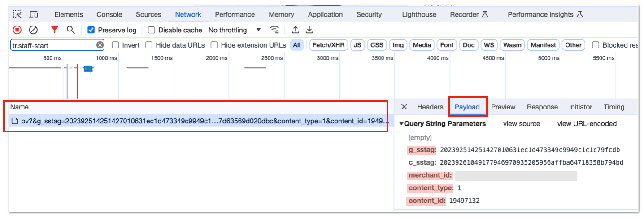Enable Disable cache checkbox
Image resolution: width=644 pixels, height=218 pixels.
coord(152,30)
